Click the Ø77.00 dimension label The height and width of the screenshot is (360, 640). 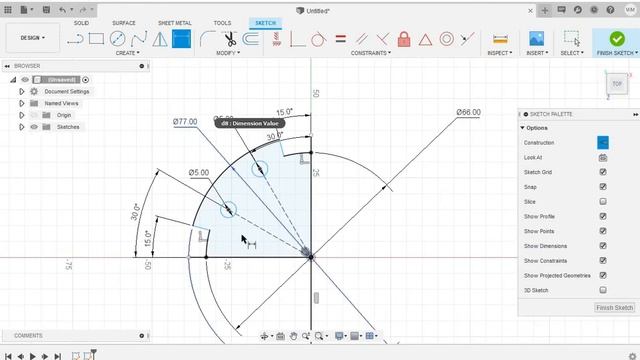[x=185, y=122]
